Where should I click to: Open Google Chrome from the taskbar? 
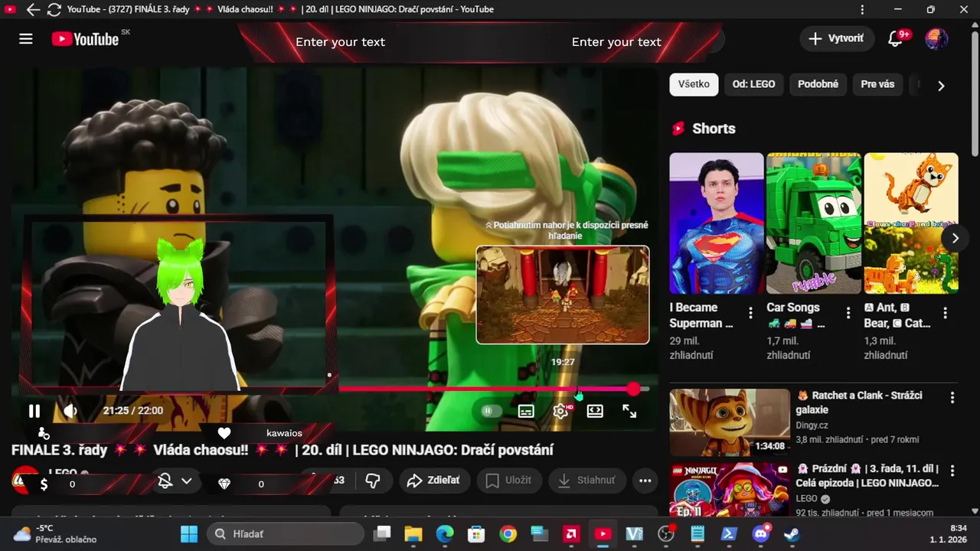(x=508, y=534)
